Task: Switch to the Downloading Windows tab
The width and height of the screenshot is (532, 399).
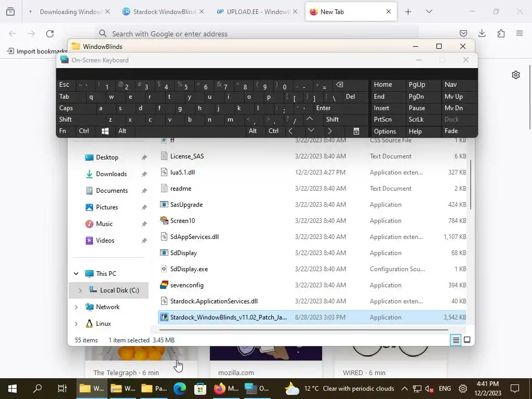Action: tap(70, 11)
